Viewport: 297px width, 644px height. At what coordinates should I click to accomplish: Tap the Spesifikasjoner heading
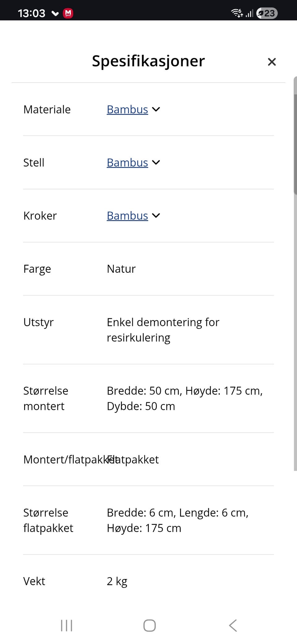[x=148, y=61]
